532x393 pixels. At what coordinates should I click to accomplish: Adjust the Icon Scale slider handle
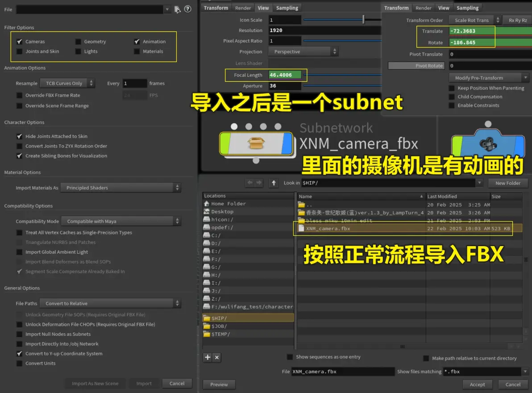point(363,20)
